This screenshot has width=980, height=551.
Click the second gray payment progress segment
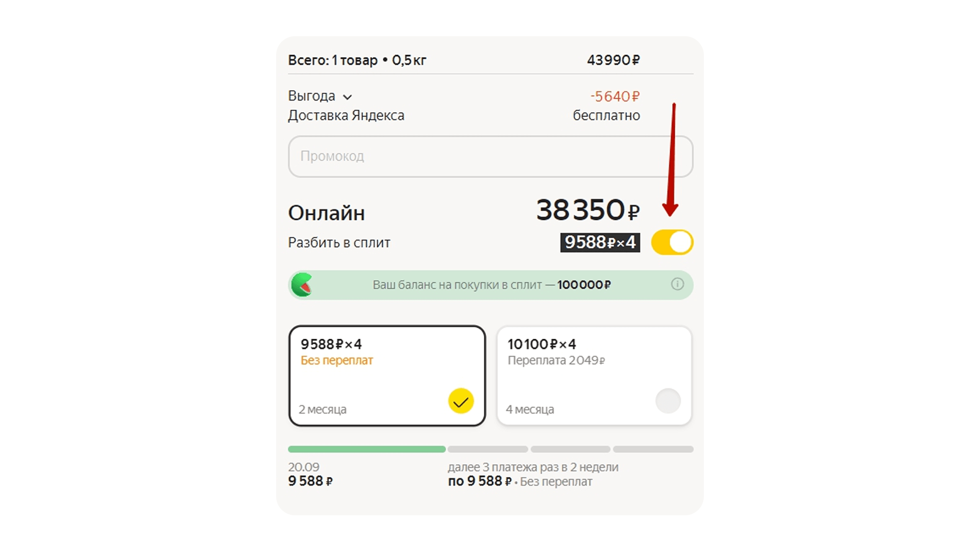(487, 449)
